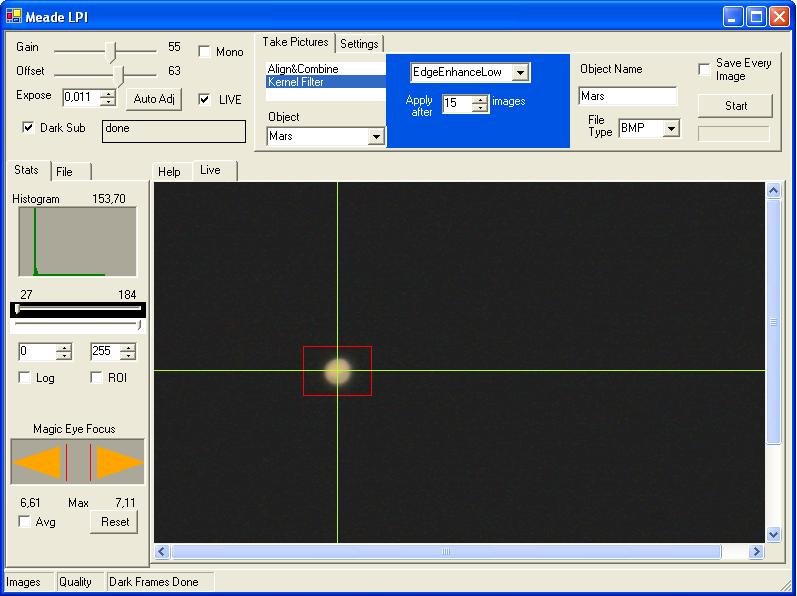Open the Help tab

click(x=169, y=172)
